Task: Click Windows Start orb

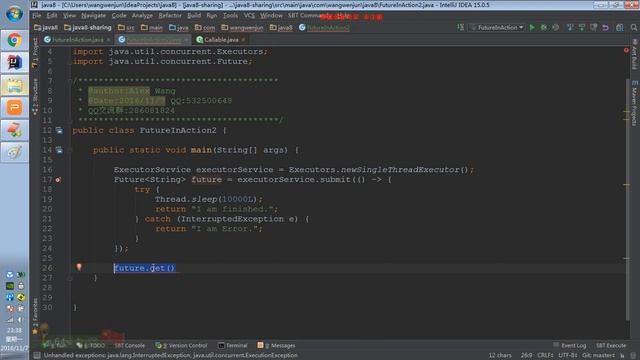Action: [15, 14]
